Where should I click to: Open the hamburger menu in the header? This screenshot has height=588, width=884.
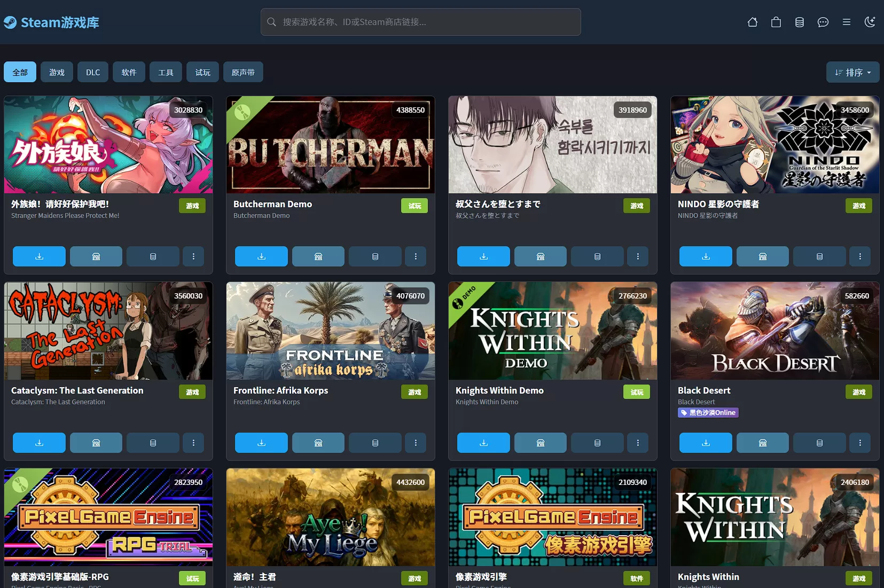[x=846, y=22]
